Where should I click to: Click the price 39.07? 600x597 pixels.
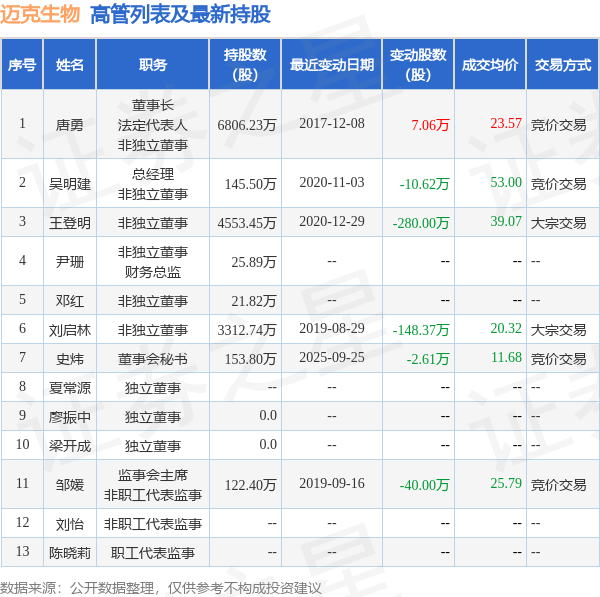click(x=506, y=222)
